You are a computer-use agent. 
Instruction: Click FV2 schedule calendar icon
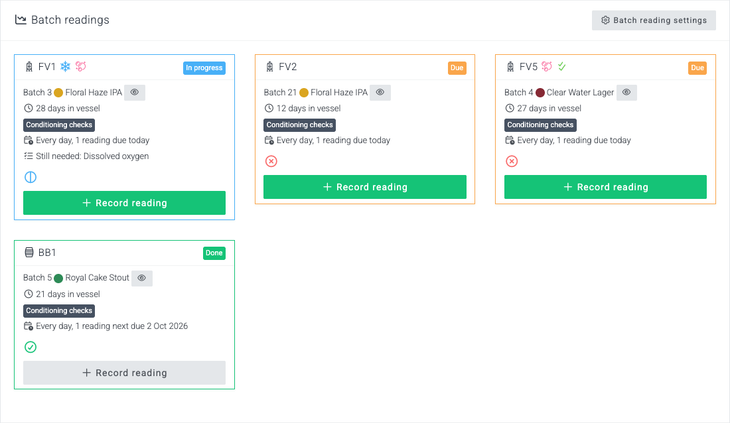[269, 140]
